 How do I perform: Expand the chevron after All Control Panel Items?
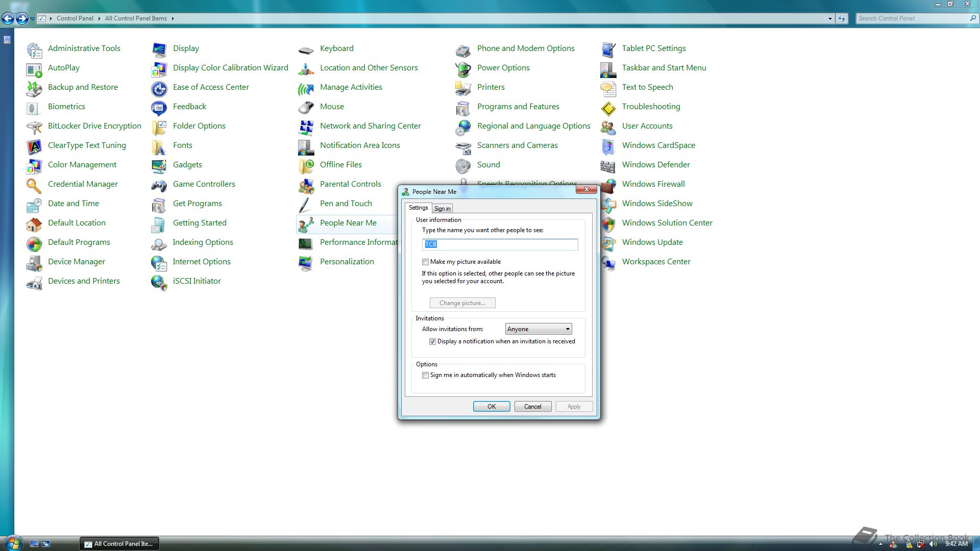[173, 18]
